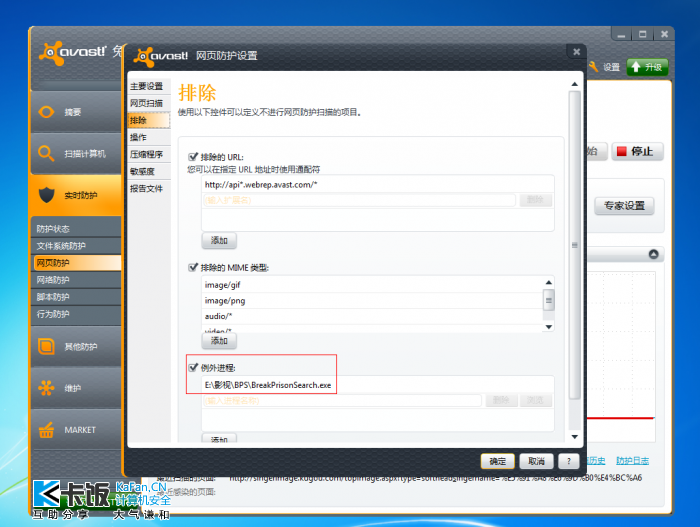Click 浏览 button beside process name field
The height and width of the screenshot is (527, 700).
(535, 400)
